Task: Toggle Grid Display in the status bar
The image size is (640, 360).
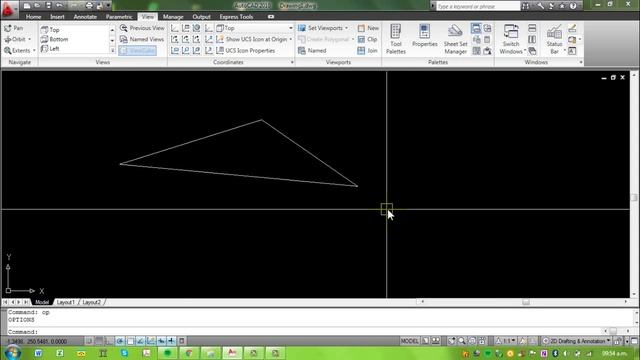Action: [99, 341]
